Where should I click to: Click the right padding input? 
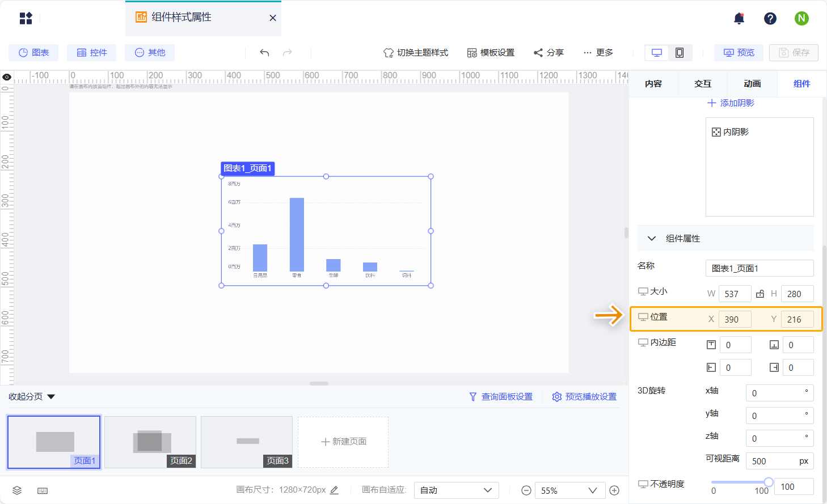click(x=798, y=367)
